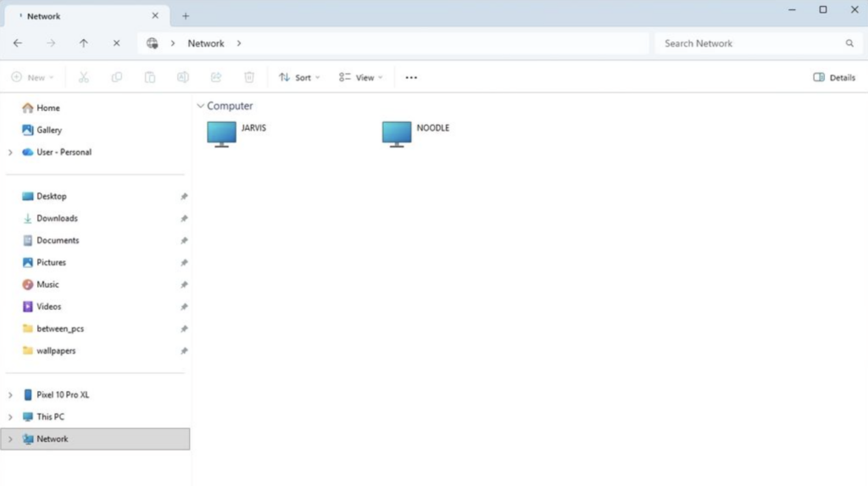Open the JARVIS computer icon

(222, 133)
